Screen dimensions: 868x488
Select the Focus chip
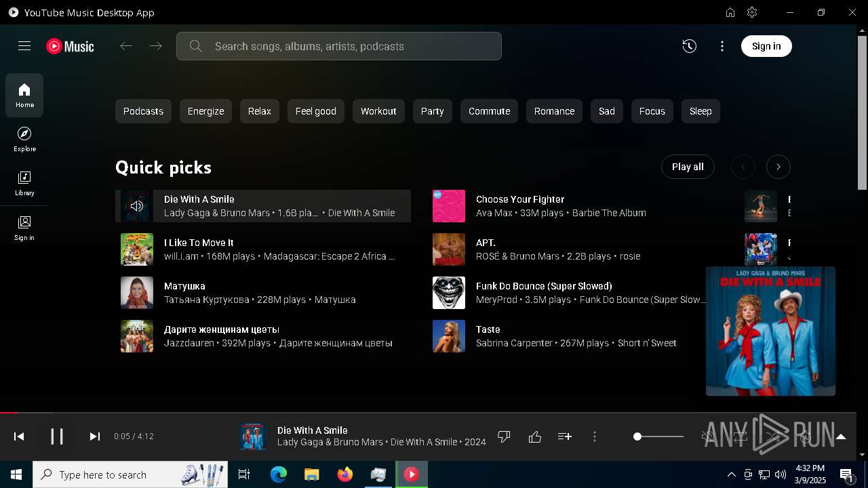pos(652,111)
